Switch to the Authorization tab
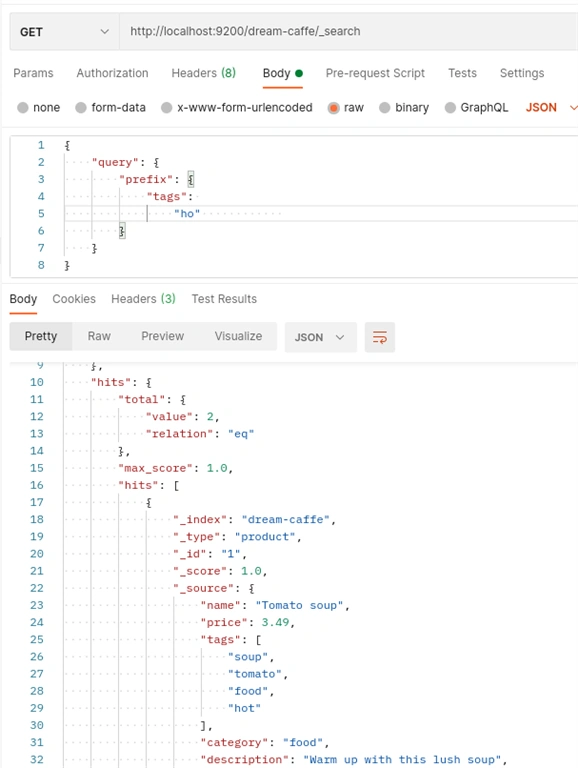Image resolution: width=578 pixels, height=768 pixels. click(x=112, y=73)
